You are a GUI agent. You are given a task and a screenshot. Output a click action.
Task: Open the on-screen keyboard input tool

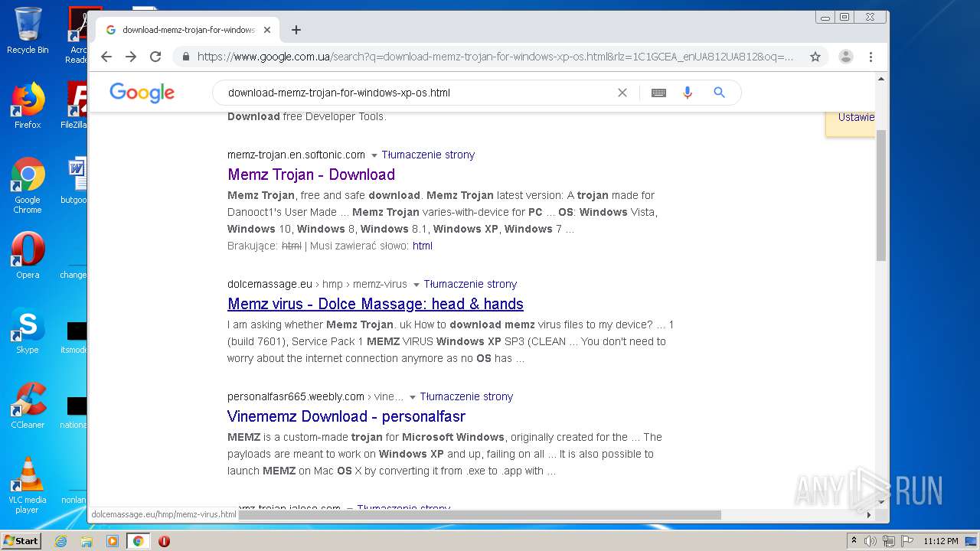658,93
